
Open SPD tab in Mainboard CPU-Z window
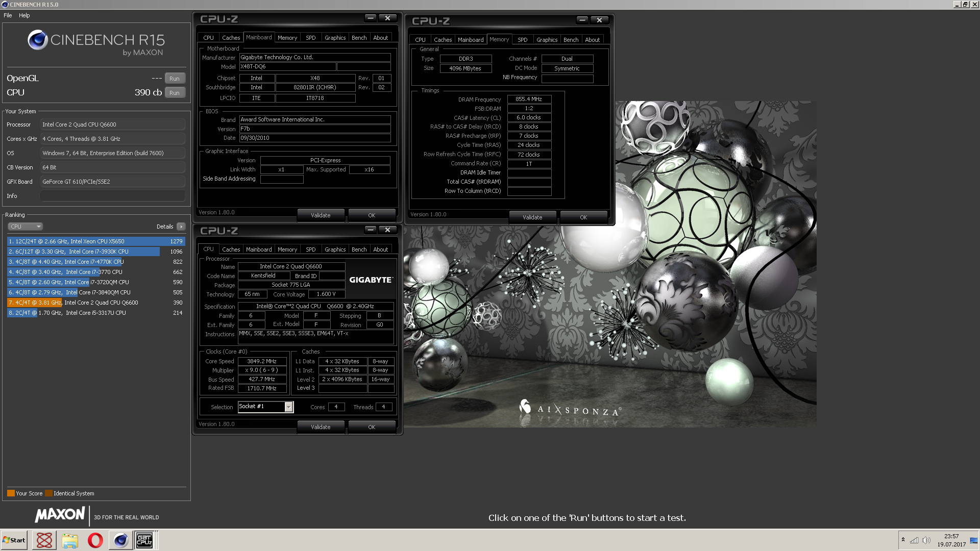[311, 38]
